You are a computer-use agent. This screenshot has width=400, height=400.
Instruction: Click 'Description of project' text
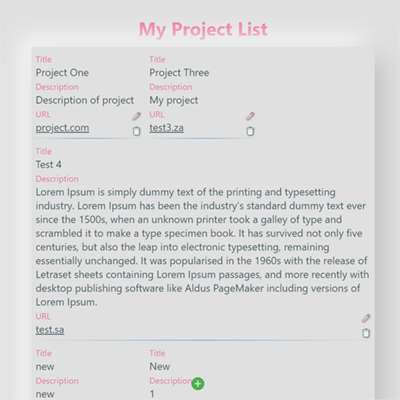[x=85, y=100]
